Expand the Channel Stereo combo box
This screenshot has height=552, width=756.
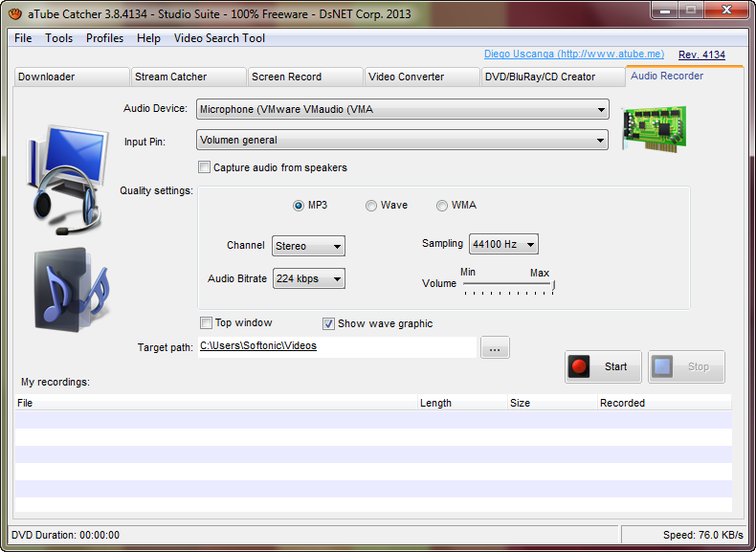(308, 246)
